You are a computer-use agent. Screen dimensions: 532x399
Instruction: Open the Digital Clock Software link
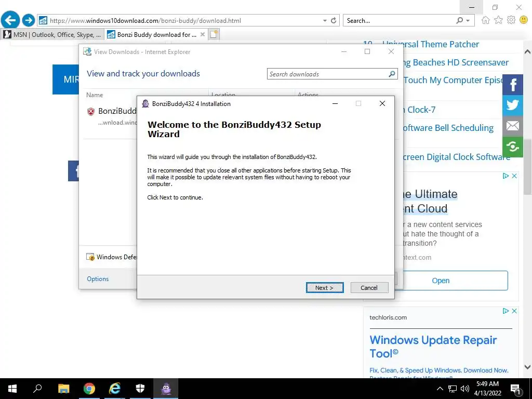click(456, 157)
